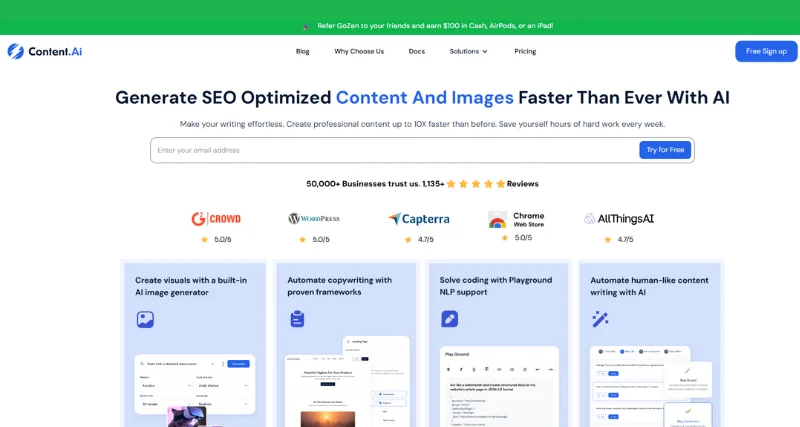Click the Chrome Web Store logo
Image resolution: width=800 pixels, height=427 pixels.
(516, 219)
